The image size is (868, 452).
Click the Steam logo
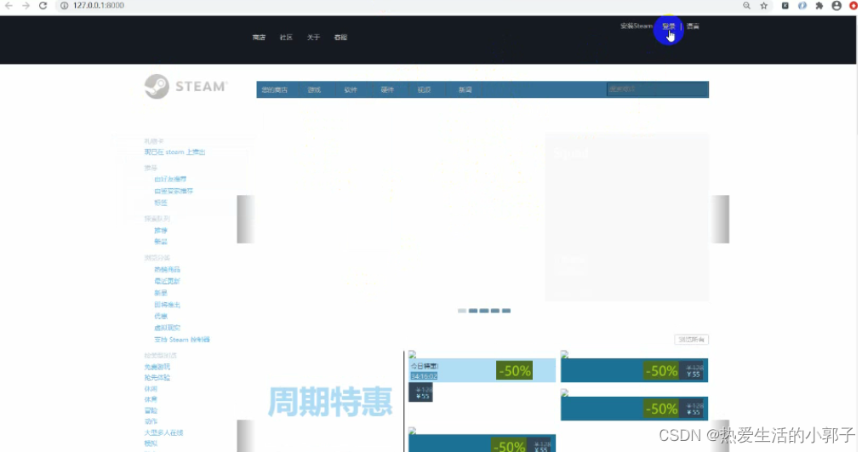pyautogui.click(x=186, y=87)
